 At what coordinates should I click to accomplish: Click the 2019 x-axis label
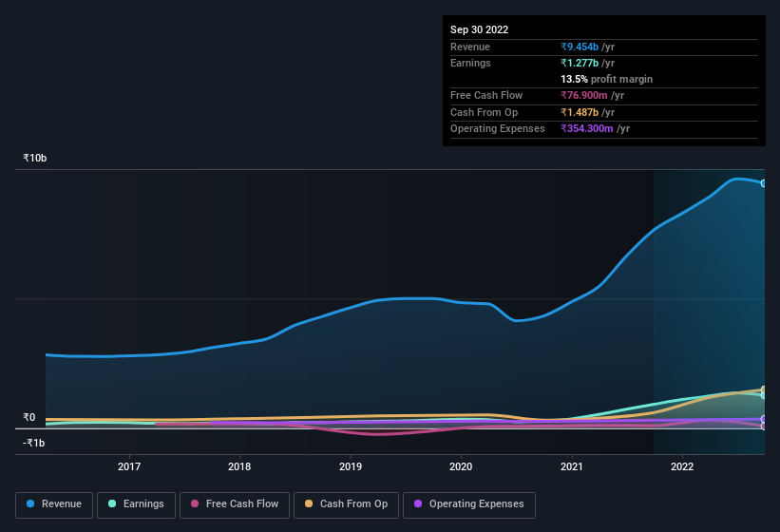(x=351, y=466)
